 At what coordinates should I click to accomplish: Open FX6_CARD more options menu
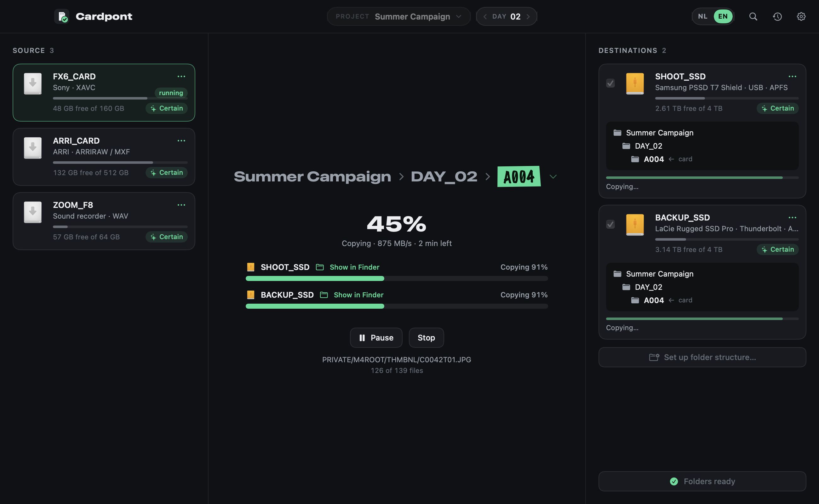(x=181, y=76)
